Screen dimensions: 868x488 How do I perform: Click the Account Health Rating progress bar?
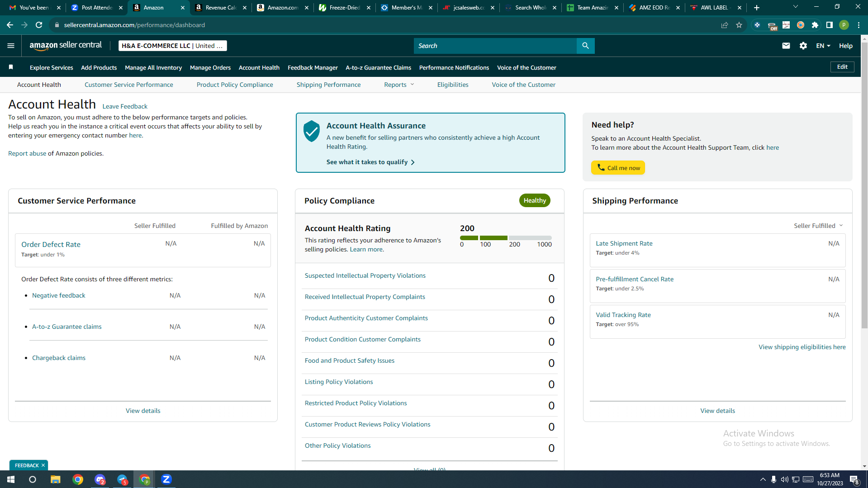(x=506, y=238)
